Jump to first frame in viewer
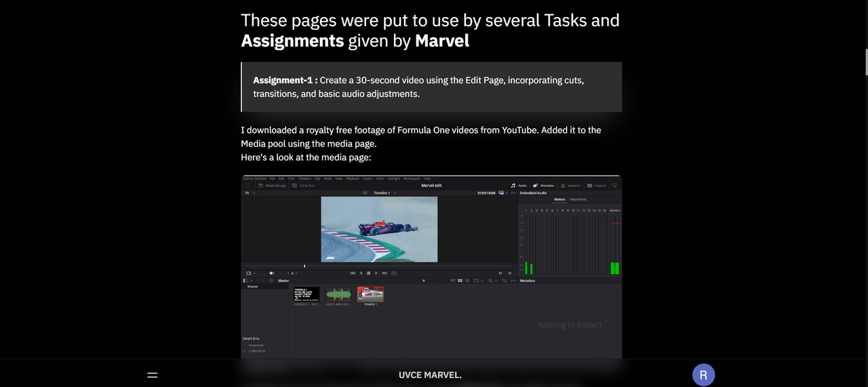The height and width of the screenshot is (387, 868). coord(353,273)
